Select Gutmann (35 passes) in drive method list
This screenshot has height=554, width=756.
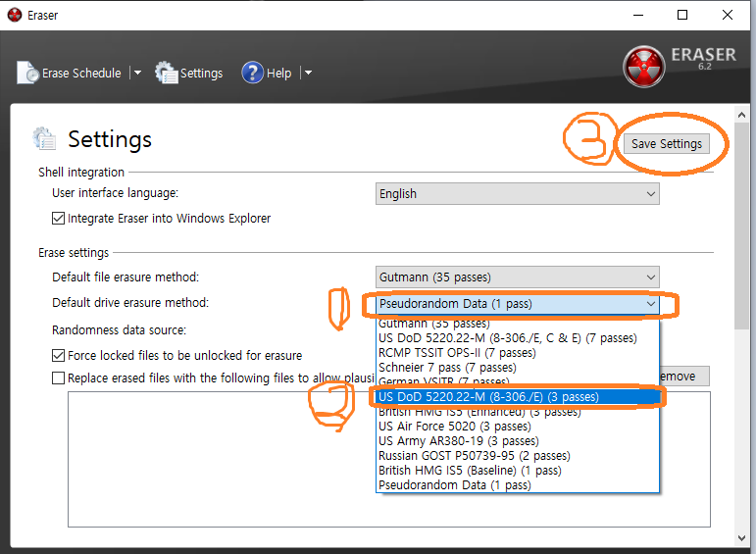point(518,324)
